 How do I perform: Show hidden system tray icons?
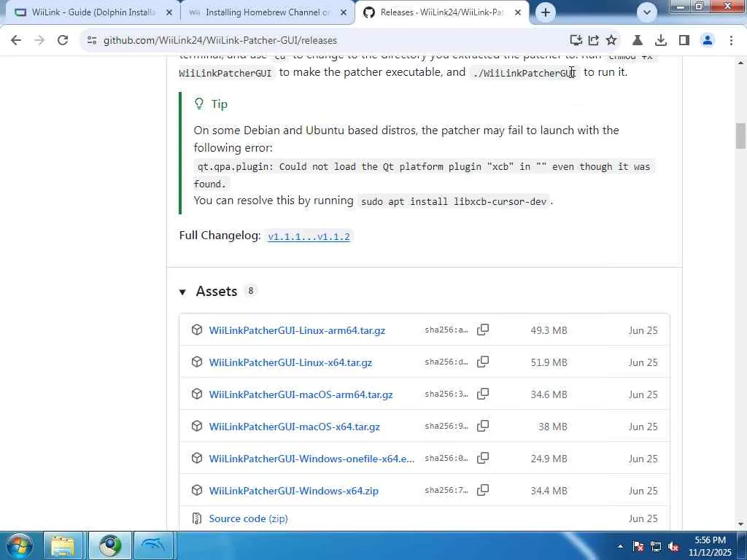point(620,547)
